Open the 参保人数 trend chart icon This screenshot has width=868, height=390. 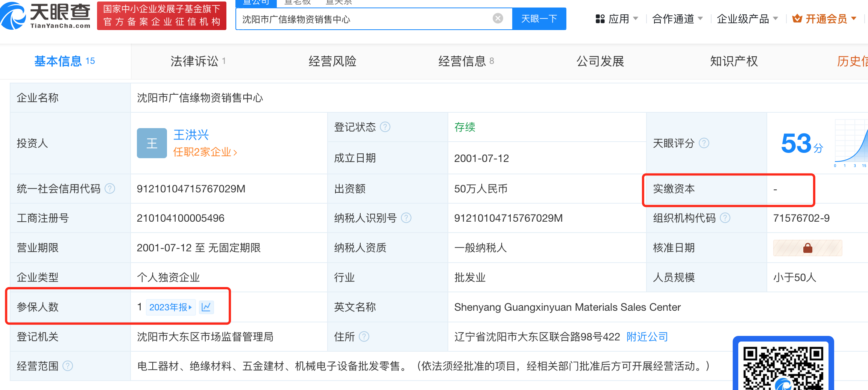(206, 307)
